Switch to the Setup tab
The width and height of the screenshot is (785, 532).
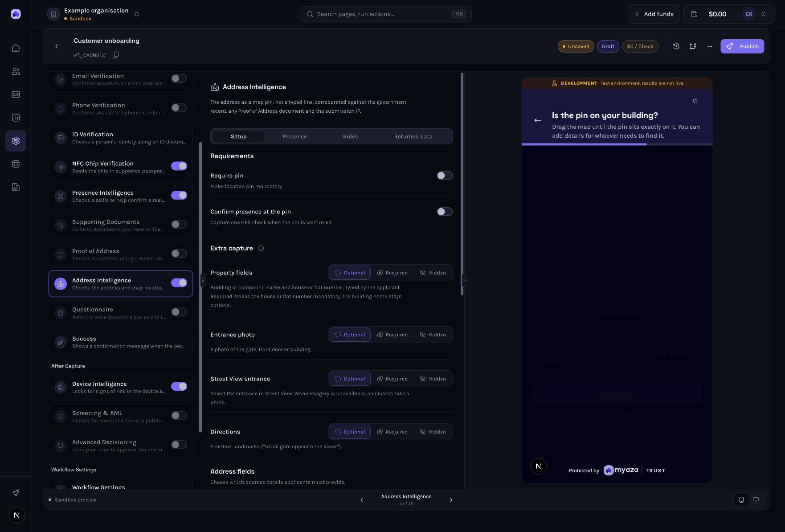point(238,136)
